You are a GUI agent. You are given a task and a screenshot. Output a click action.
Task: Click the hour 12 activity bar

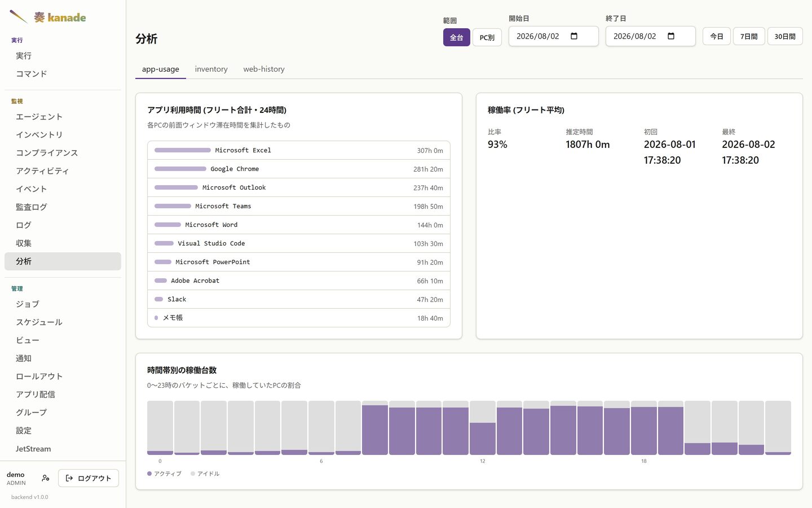pyautogui.click(x=483, y=428)
